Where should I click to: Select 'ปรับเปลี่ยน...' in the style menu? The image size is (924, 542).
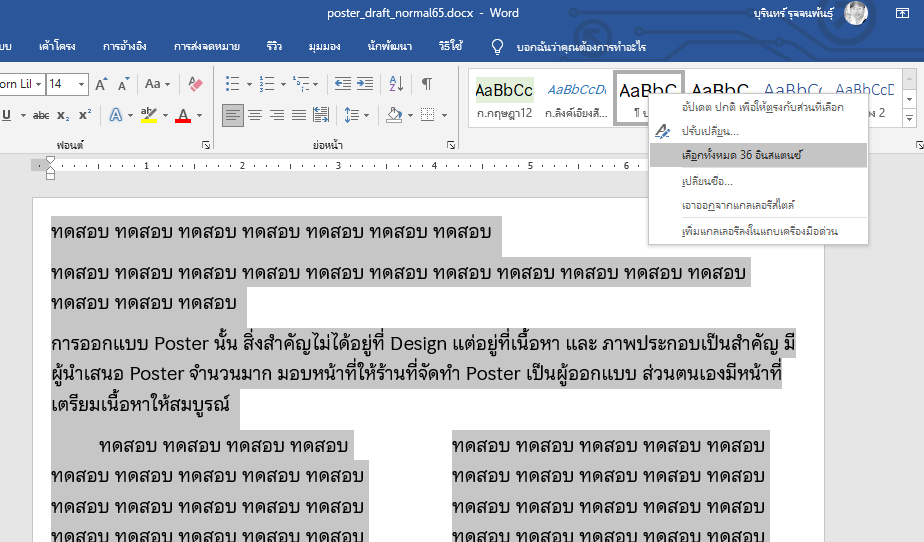709,131
